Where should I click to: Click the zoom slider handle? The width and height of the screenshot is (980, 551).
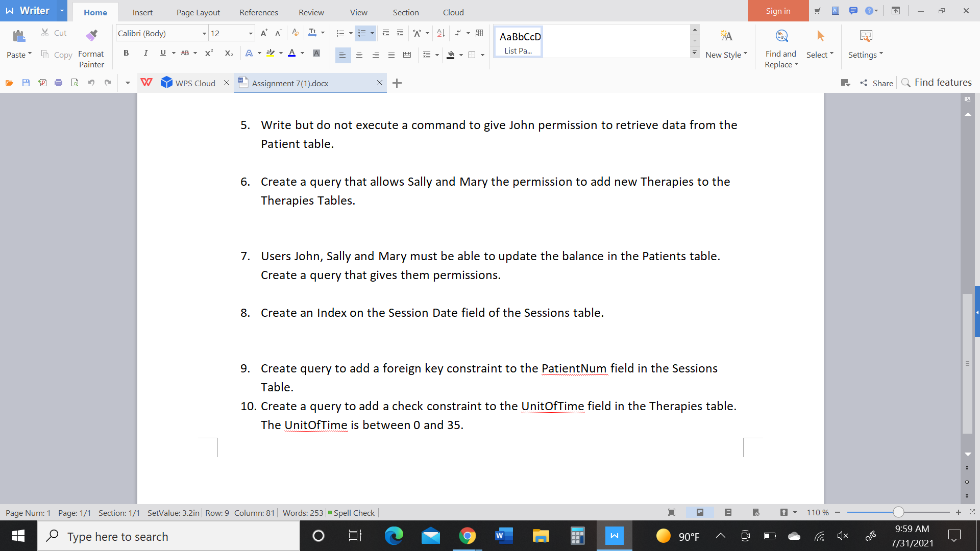pos(898,512)
